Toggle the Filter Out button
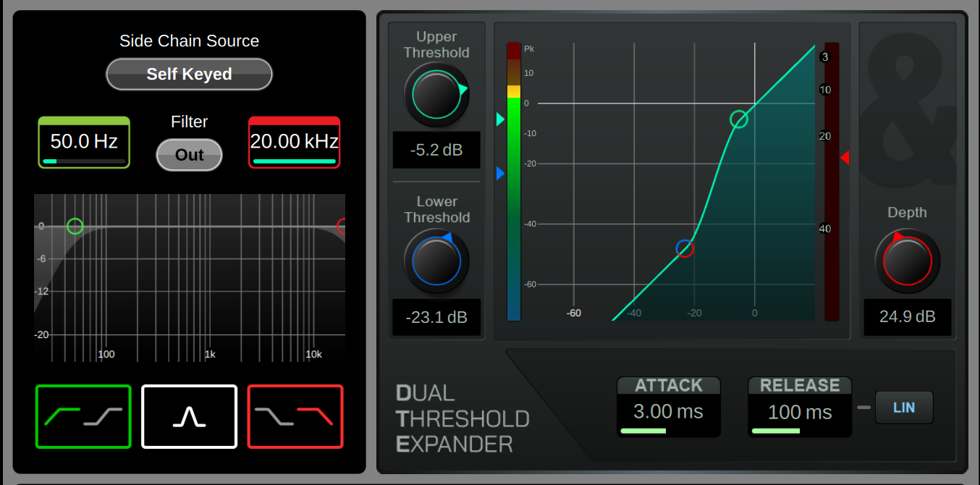 pyautogui.click(x=189, y=155)
